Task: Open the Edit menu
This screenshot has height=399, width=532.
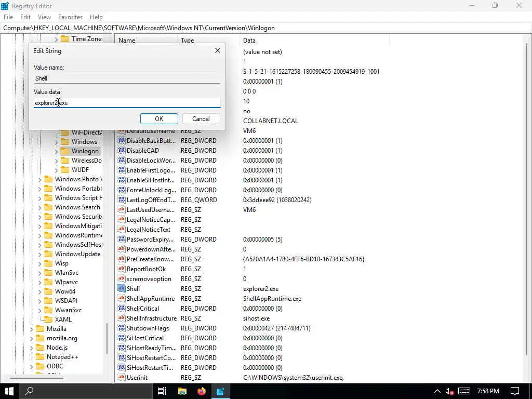Action: pyautogui.click(x=25, y=17)
